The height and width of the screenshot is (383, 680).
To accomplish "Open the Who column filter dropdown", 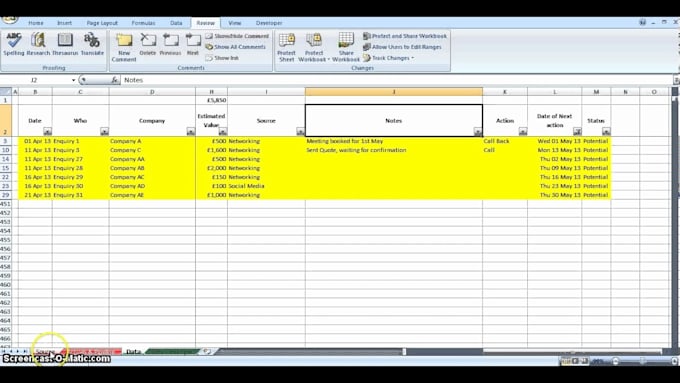I will (104, 131).
